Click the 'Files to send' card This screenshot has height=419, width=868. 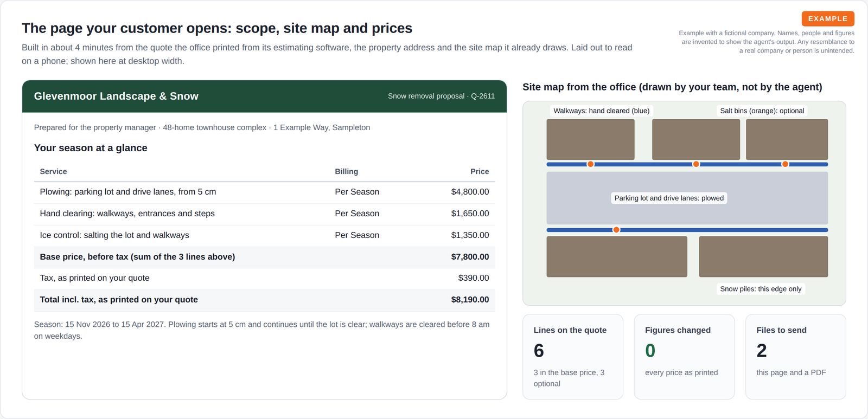[x=796, y=357]
